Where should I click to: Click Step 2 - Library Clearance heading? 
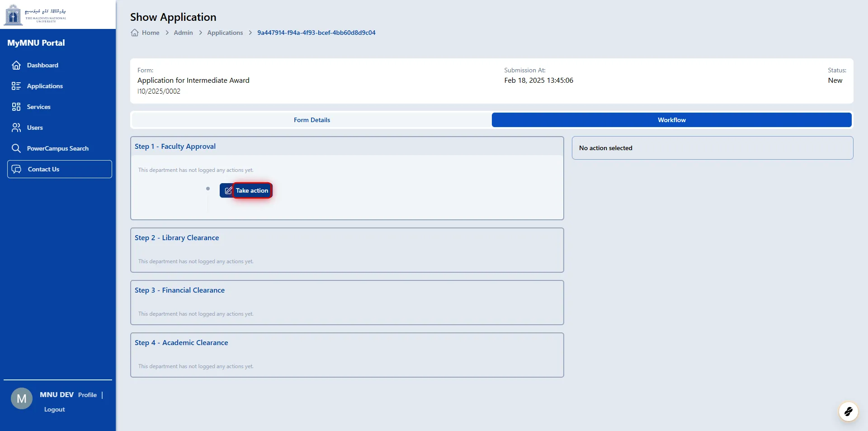(177, 238)
